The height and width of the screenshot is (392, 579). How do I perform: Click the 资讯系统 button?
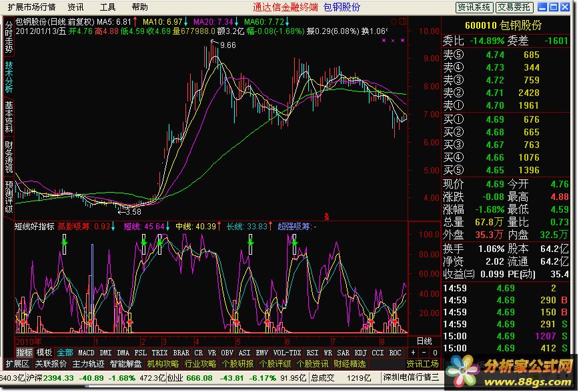pos(474,7)
